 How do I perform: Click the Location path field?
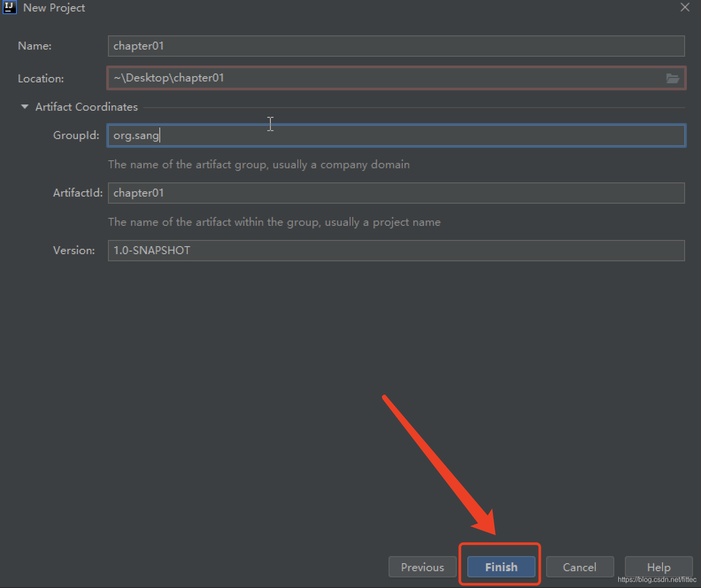(396, 78)
